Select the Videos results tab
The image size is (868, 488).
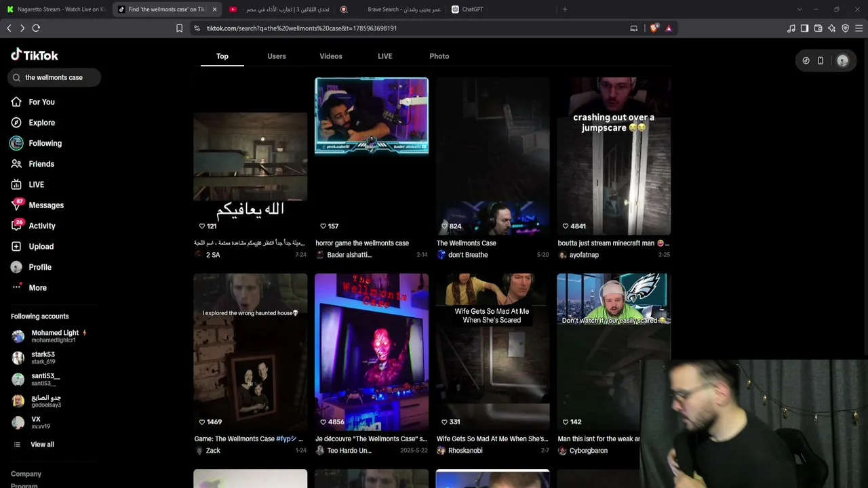(x=331, y=56)
